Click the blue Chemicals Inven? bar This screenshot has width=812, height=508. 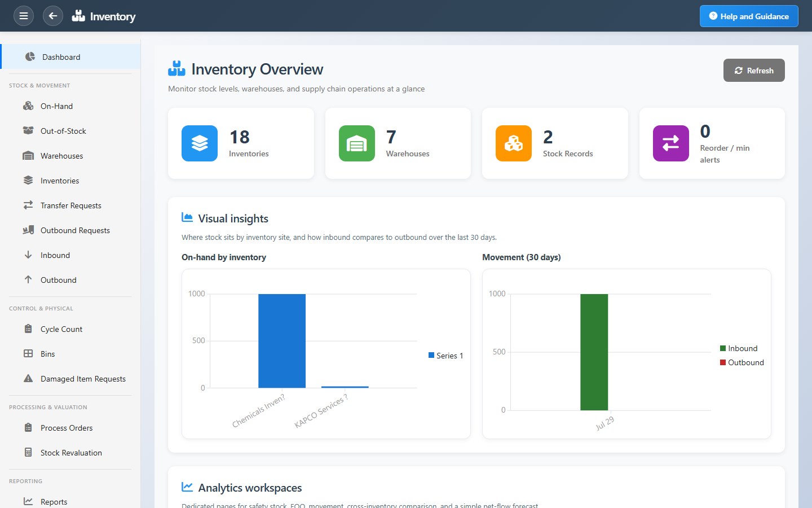pos(282,341)
